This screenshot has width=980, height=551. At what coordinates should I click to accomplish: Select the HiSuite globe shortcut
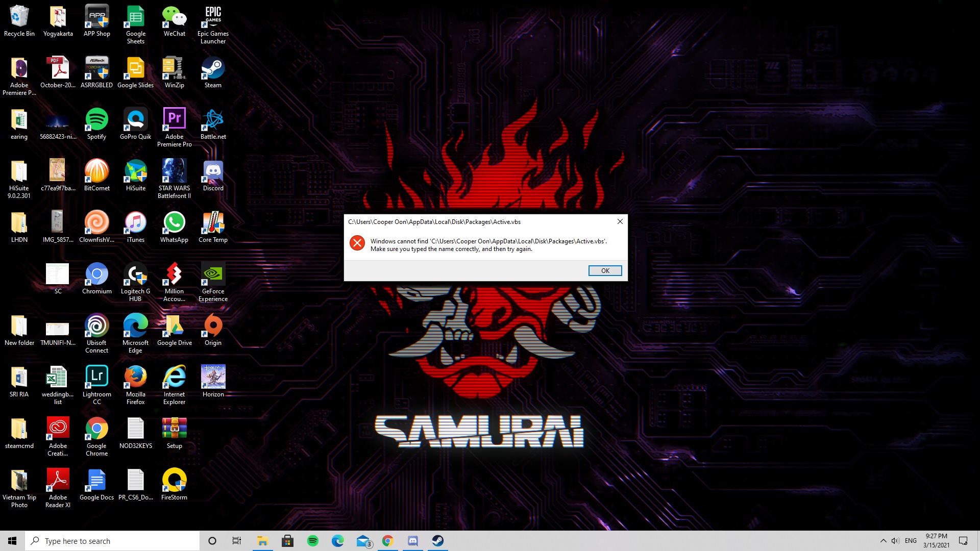click(135, 176)
